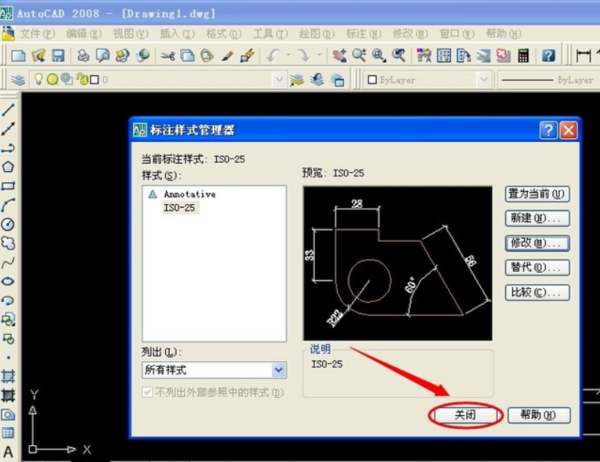The width and height of the screenshot is (600, 462).
Task: Open the 编辑(E) menu
Action: [84, 34]
